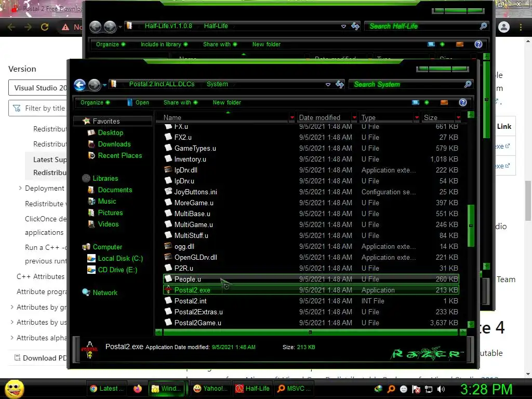Open start menu smiley button
The image size is (532, 399).
(x=14, y=389)
